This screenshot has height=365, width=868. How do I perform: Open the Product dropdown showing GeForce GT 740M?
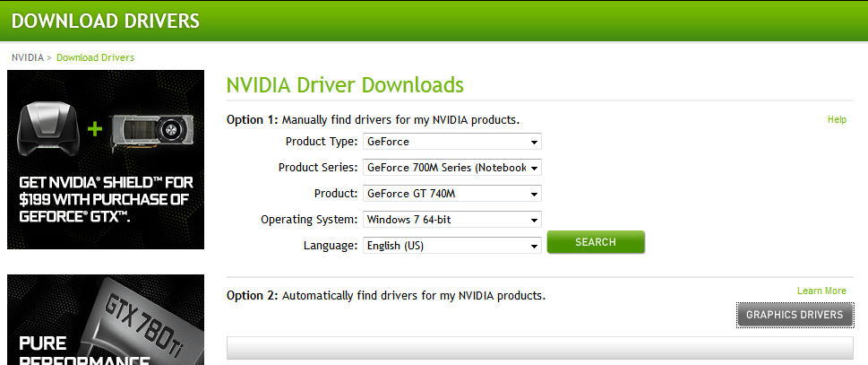point(451,194)
